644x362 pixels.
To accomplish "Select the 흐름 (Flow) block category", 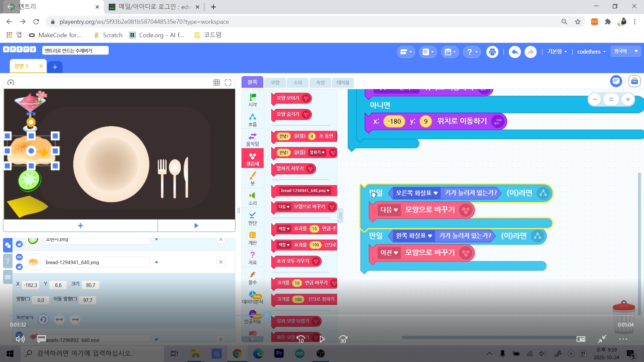I will point(253,120).
